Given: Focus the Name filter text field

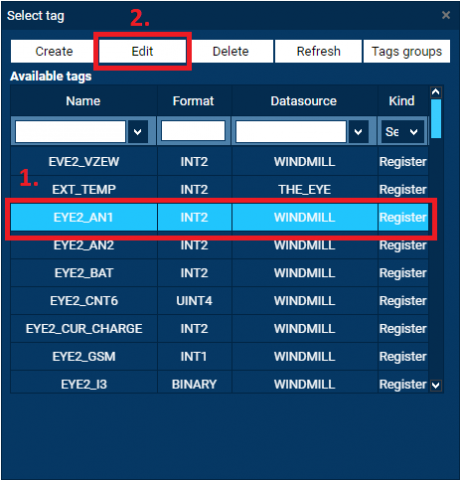Looking at the screenshot, I should tap(70, 132).
